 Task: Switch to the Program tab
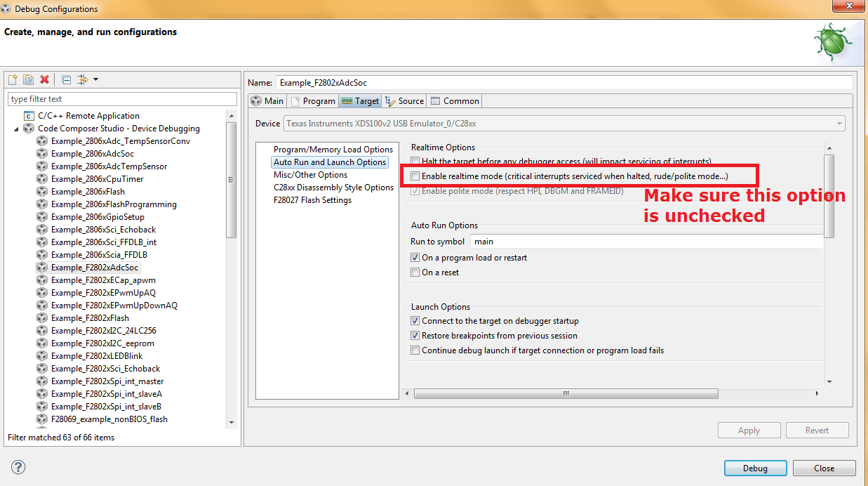coord(313,101)
